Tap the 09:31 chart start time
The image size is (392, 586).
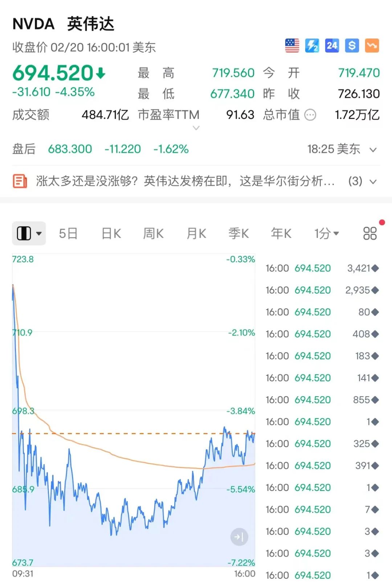pyautogui.click(x=23, y=574)
